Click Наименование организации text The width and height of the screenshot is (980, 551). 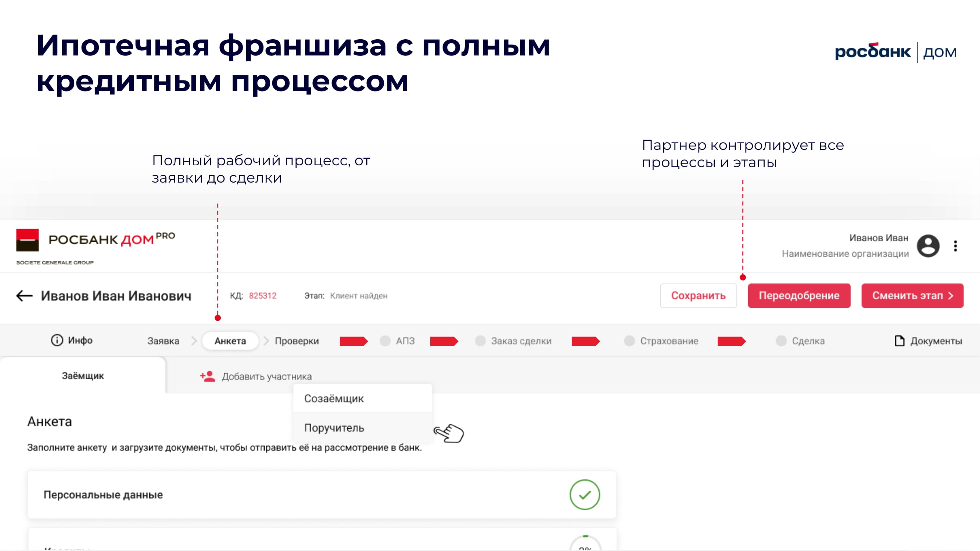tap(845, 253)
